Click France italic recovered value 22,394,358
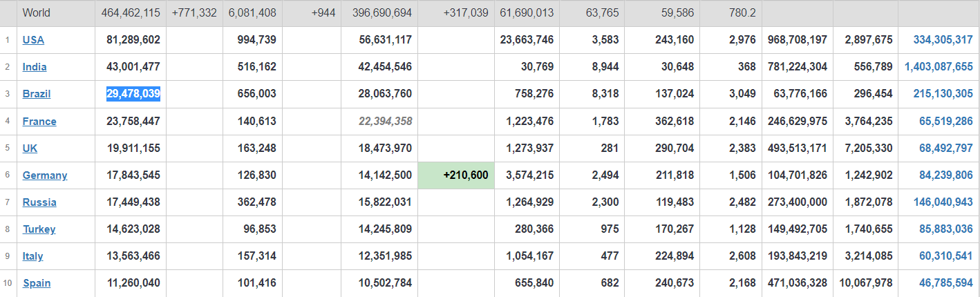 point(386,122)
